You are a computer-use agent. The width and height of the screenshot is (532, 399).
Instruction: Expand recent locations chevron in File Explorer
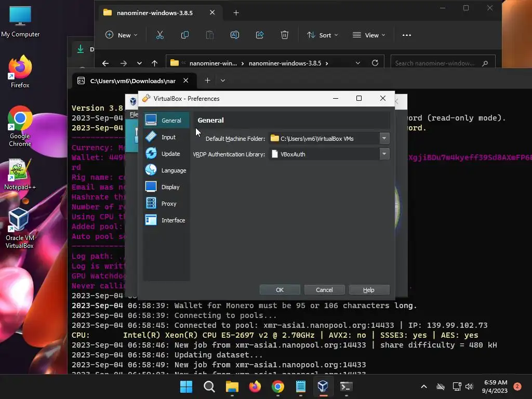coord(139,63)
